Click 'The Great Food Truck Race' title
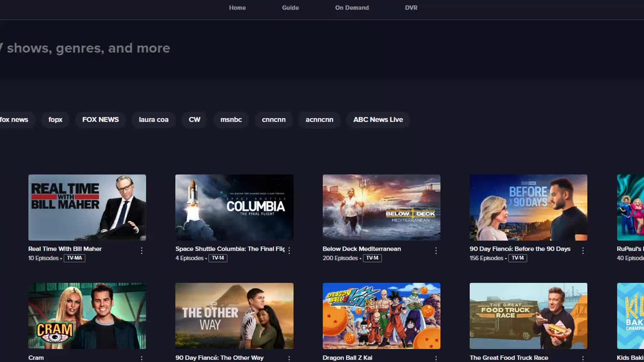The image size is (644, 362). point(509,358)
